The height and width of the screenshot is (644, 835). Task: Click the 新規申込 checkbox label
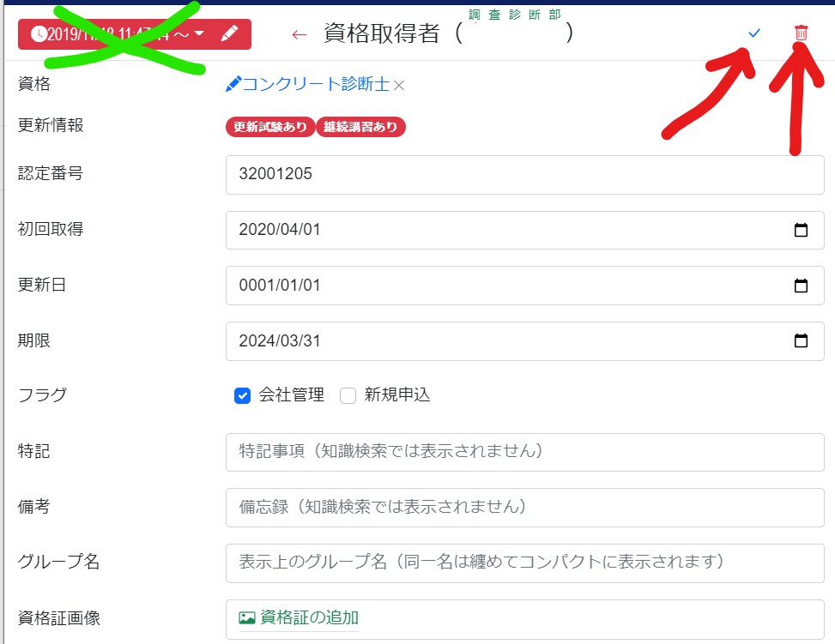click(x=397, y=395)
